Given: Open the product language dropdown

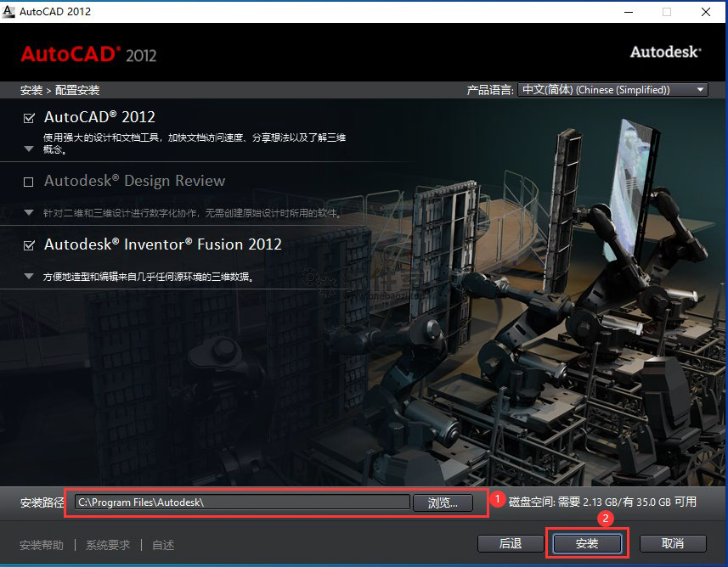Looking at the screenshot, I should tap(612, 90).
